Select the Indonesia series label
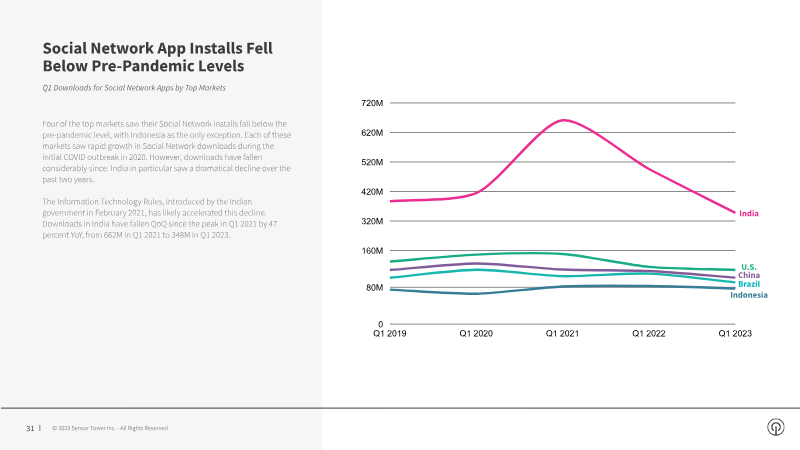 point(748,294)
